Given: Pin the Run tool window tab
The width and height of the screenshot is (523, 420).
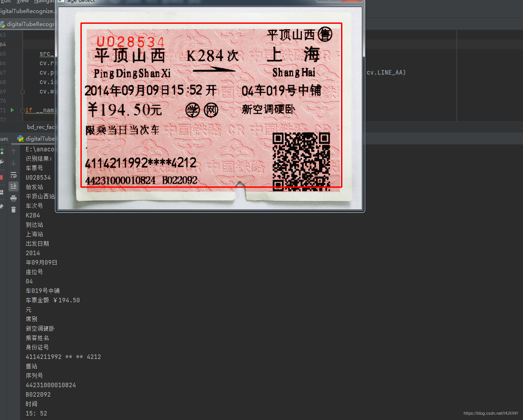Looking at the screenshot, I should pyautogui.click(x=3, y=205).
